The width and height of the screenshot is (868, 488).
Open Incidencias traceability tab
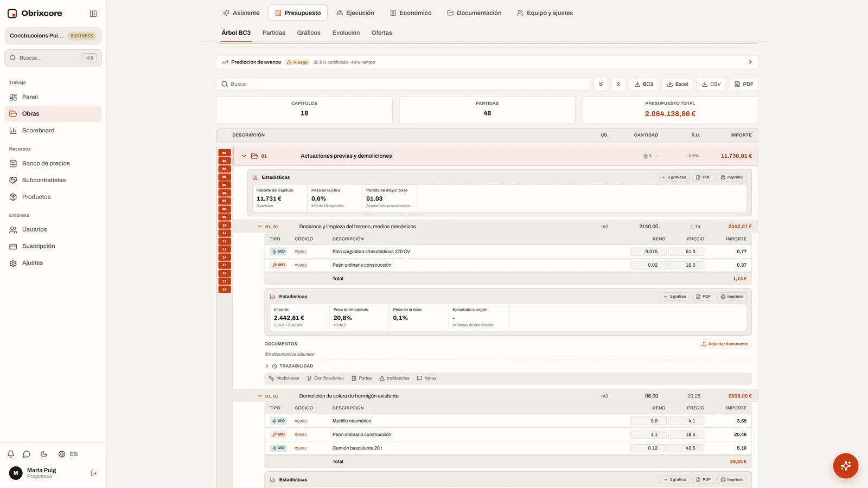(394, 378)
